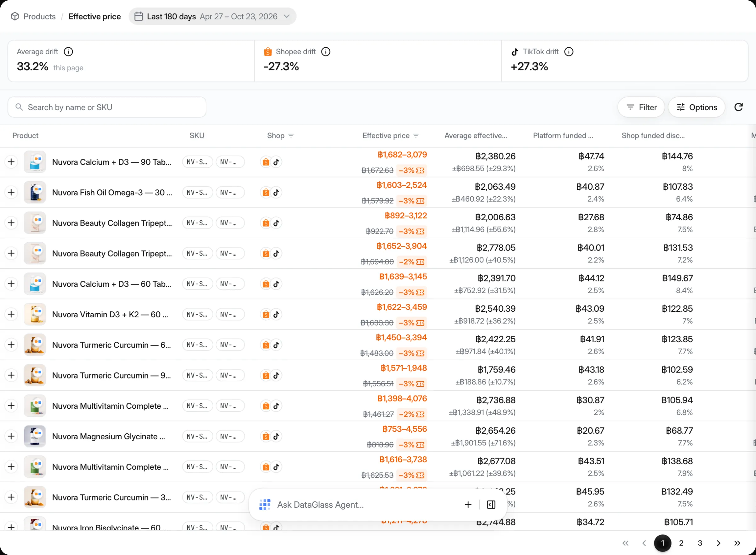Click Nuvora Fish Oil Omega-3 product thumbnail
756x555 pixels.
point(35,193)
